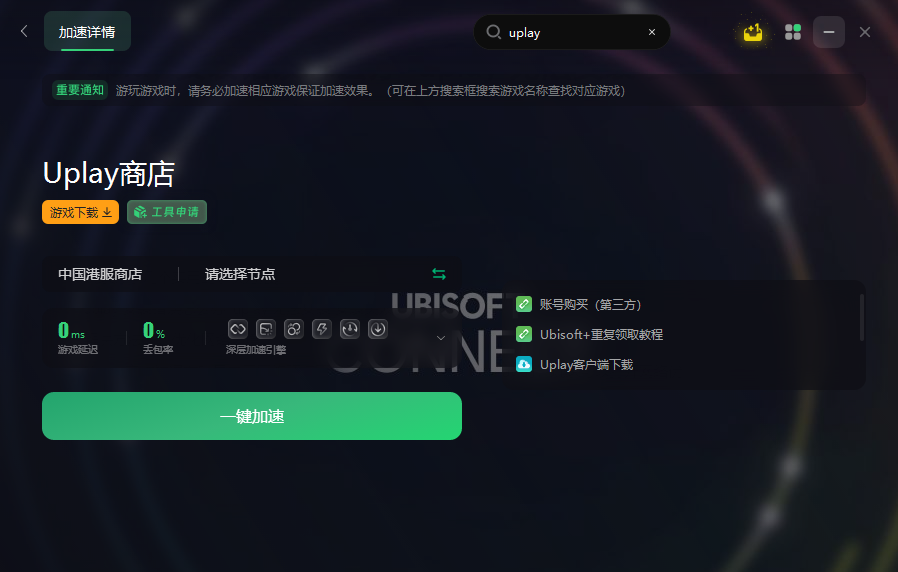The height and width of the screenshot is (572, 898).
Task: Go back using the left arrow icon
Action: coord(24,31)
